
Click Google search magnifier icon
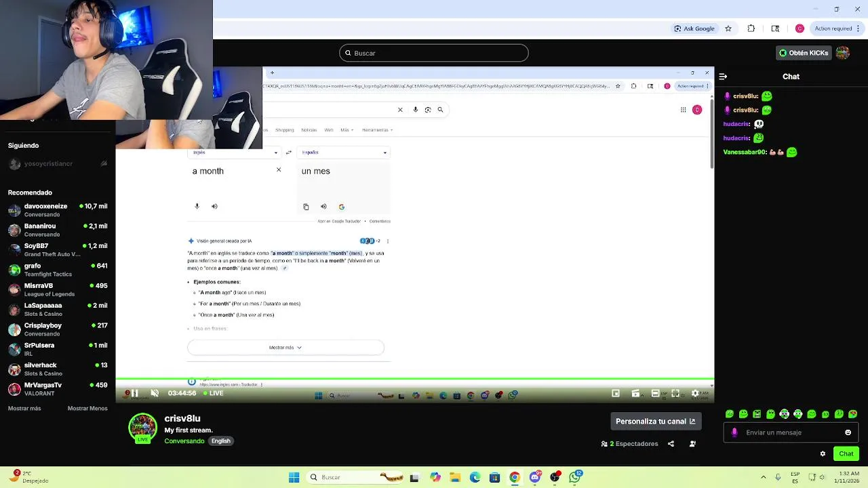pos(440,110)
